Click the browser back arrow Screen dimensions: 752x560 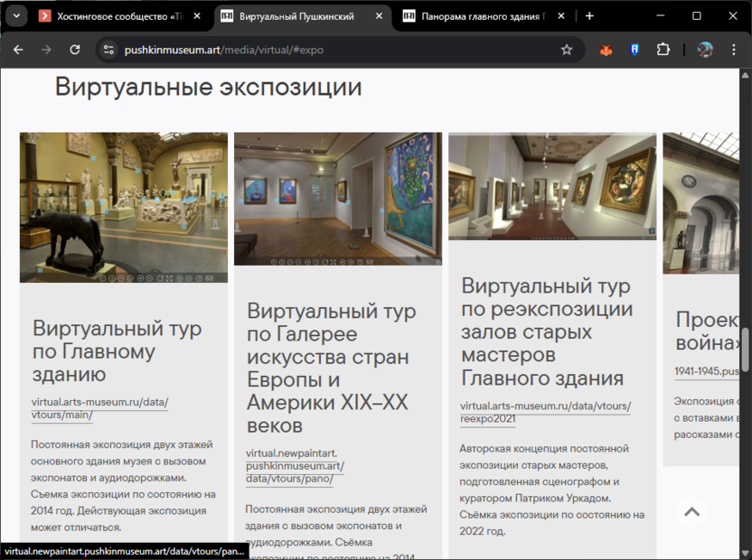click(x=18, y=50)
